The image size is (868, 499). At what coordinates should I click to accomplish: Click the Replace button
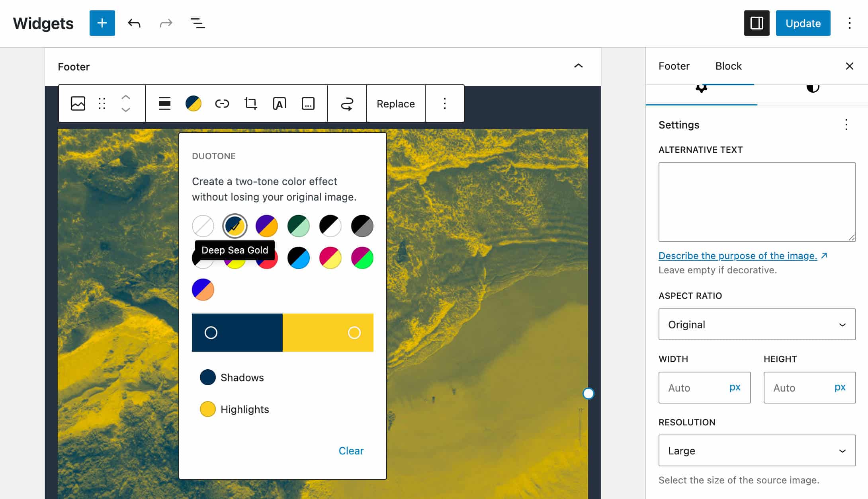(x=396, y=103)
